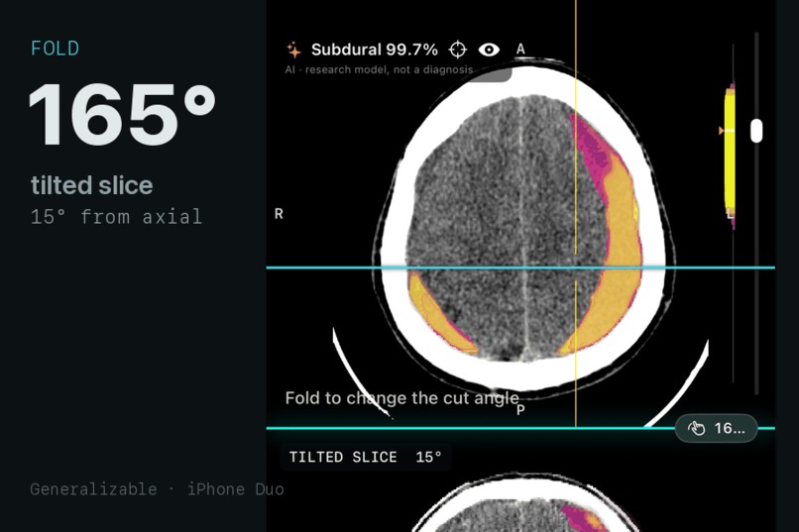Click the yellow vertical crosshair line

pos(576,214)
